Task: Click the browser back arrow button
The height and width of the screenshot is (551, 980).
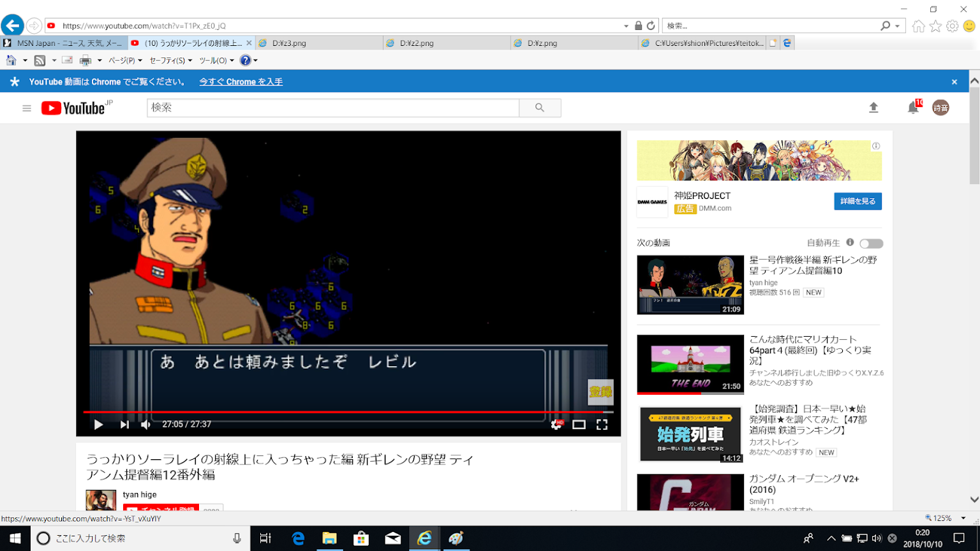Action: 12,26
